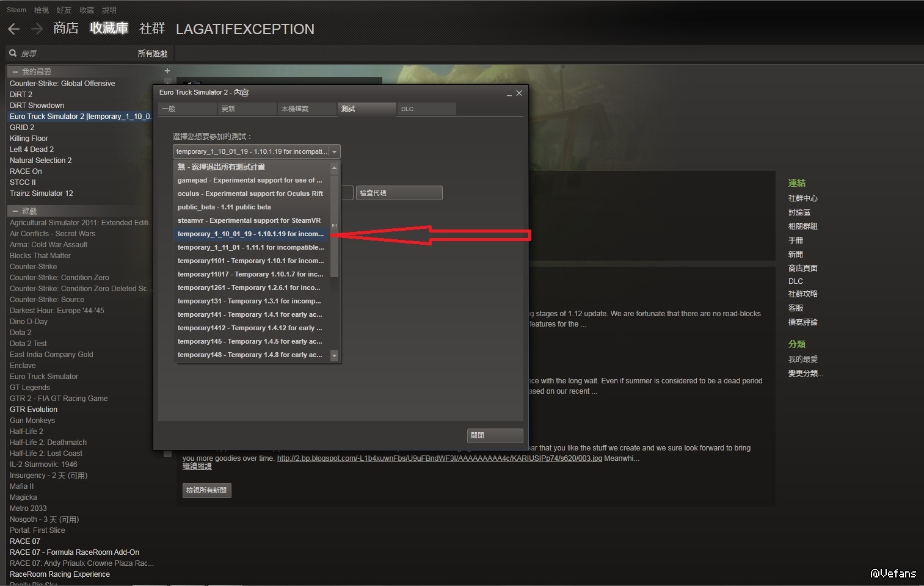Open the 商店頁面 link

pos(803,269)
